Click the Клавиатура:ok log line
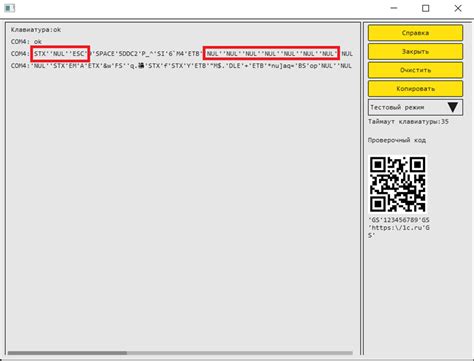 pyautogui.click(x=36, y=30)
